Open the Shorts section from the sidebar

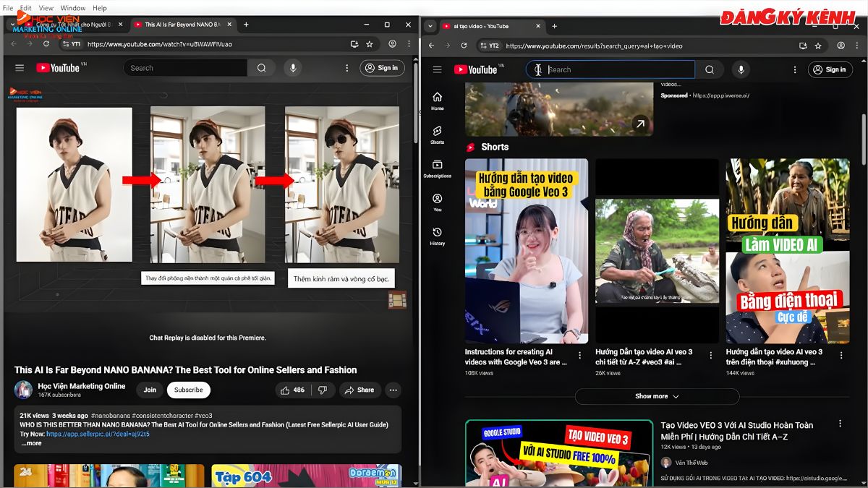tap(437, 132)
